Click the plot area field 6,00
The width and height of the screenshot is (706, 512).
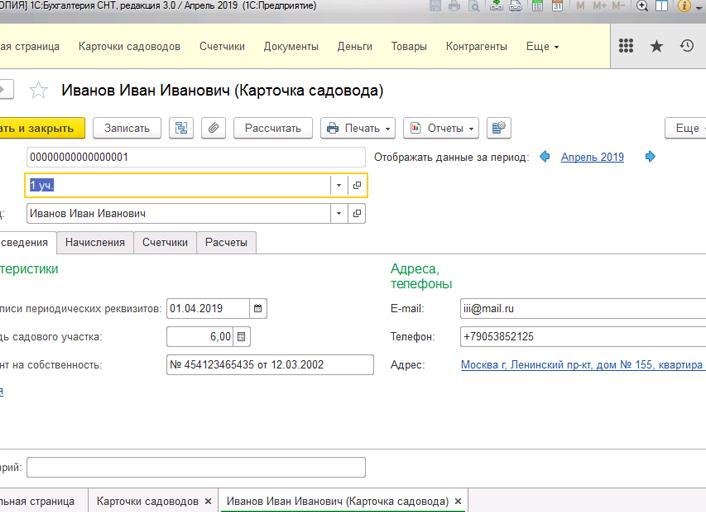point(200,336)
